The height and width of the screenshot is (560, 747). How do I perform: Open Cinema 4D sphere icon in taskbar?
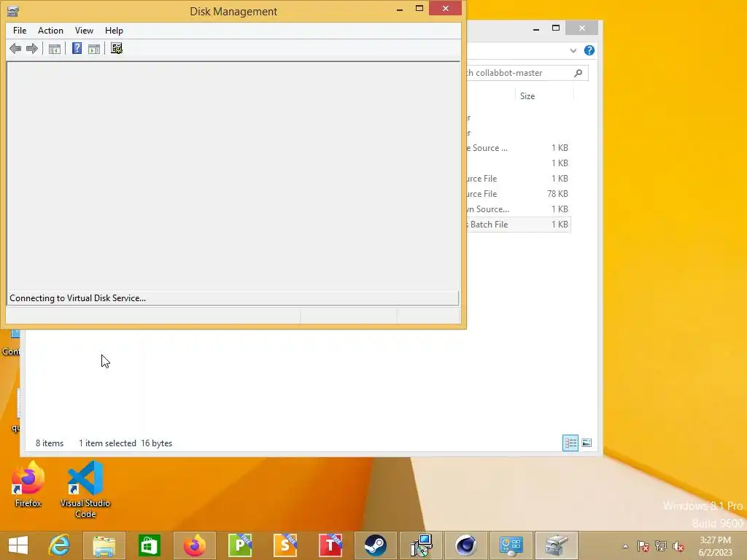[x=466, y=545]
